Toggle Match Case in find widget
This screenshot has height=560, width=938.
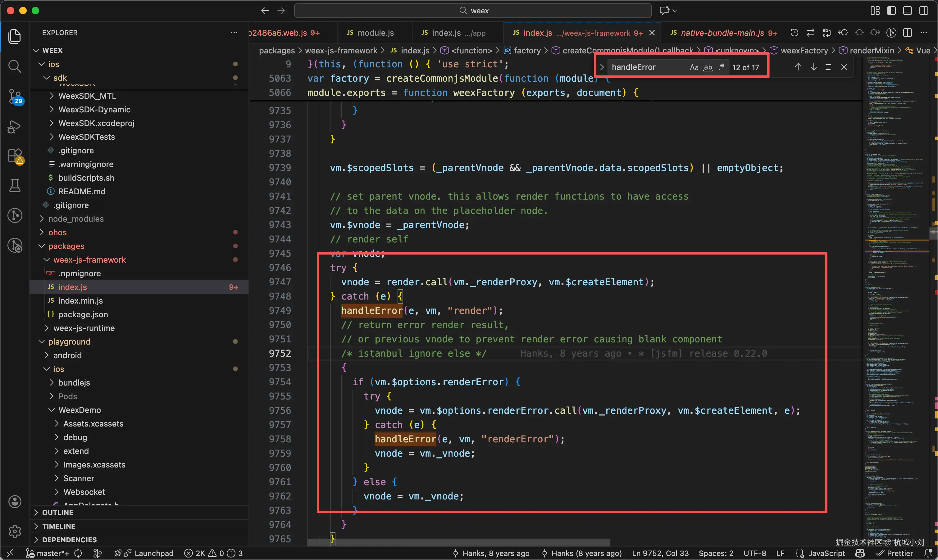(694, 67)
